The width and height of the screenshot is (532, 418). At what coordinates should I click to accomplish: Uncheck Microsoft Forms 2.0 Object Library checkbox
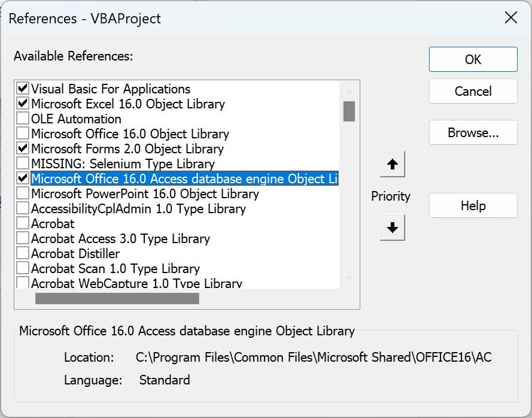coord(23,149)
